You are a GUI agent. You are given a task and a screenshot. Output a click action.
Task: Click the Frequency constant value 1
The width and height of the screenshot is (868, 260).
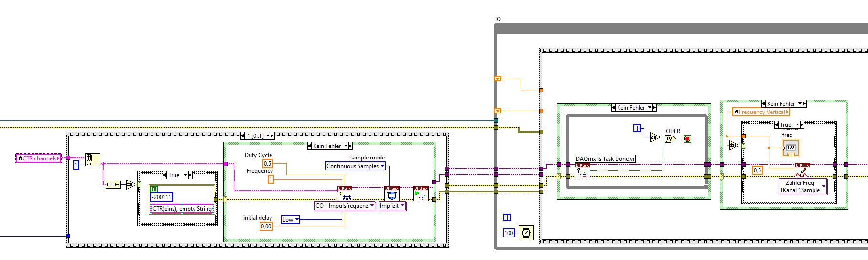(x=271, y=180)
